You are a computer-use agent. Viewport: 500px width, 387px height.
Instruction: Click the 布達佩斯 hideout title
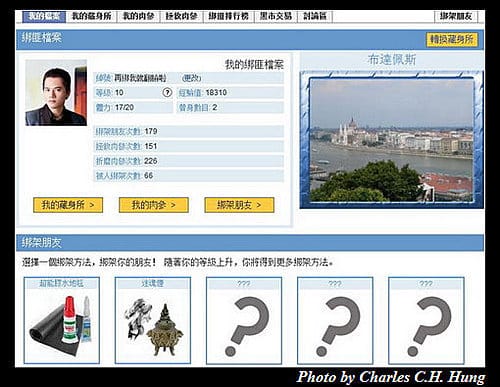tap(391, 60)
